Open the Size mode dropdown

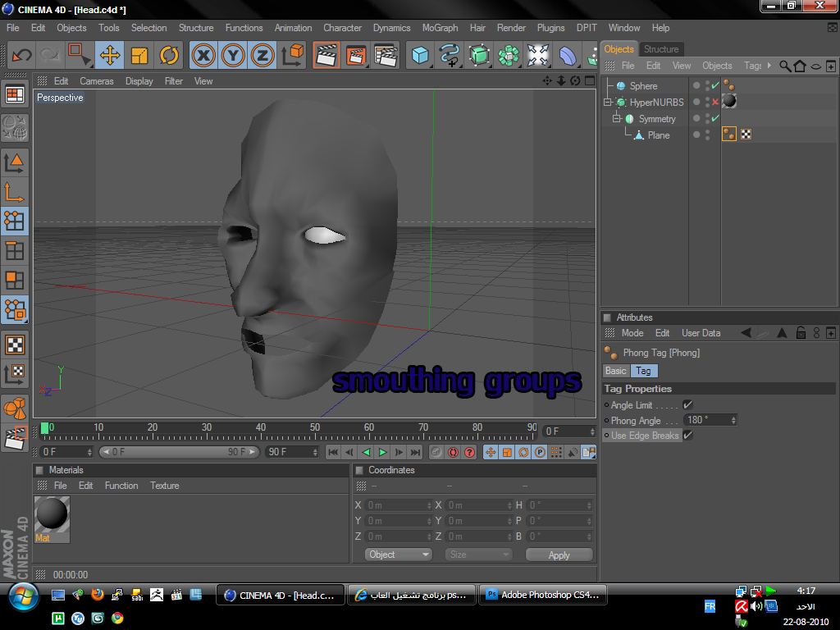[x=478, y=555]
